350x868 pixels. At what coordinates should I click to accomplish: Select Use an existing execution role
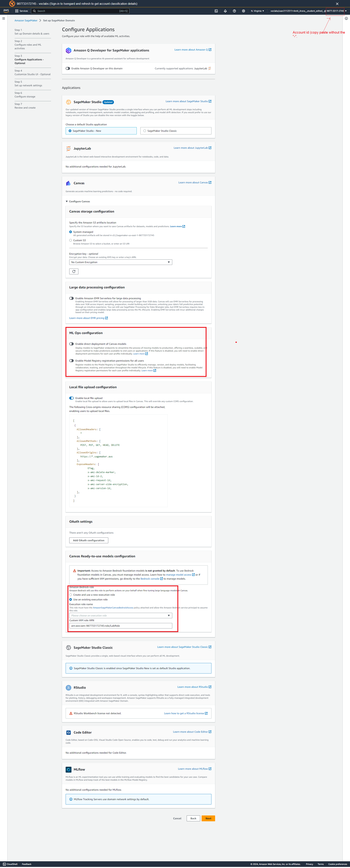point(70,599)
